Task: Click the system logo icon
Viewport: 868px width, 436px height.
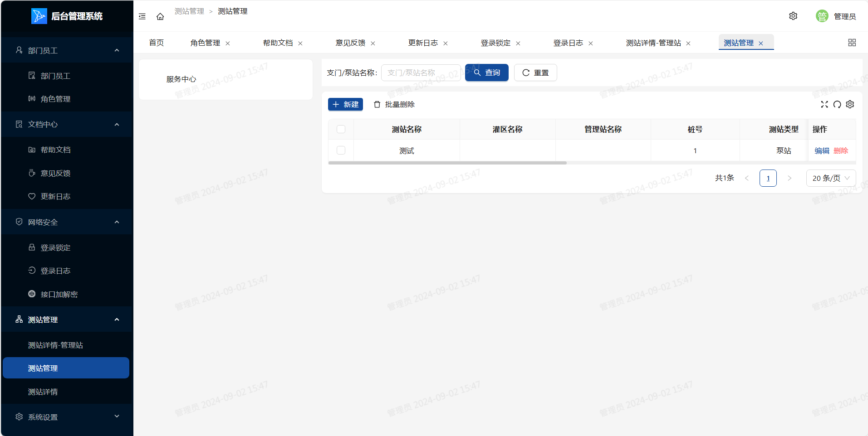Action: pyautogui.click(x=39, y=16)
